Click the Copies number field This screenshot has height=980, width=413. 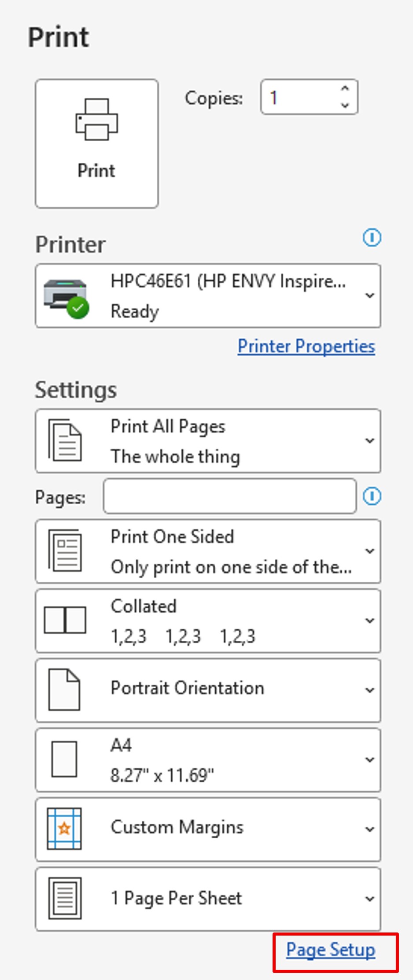click(309, 97)
